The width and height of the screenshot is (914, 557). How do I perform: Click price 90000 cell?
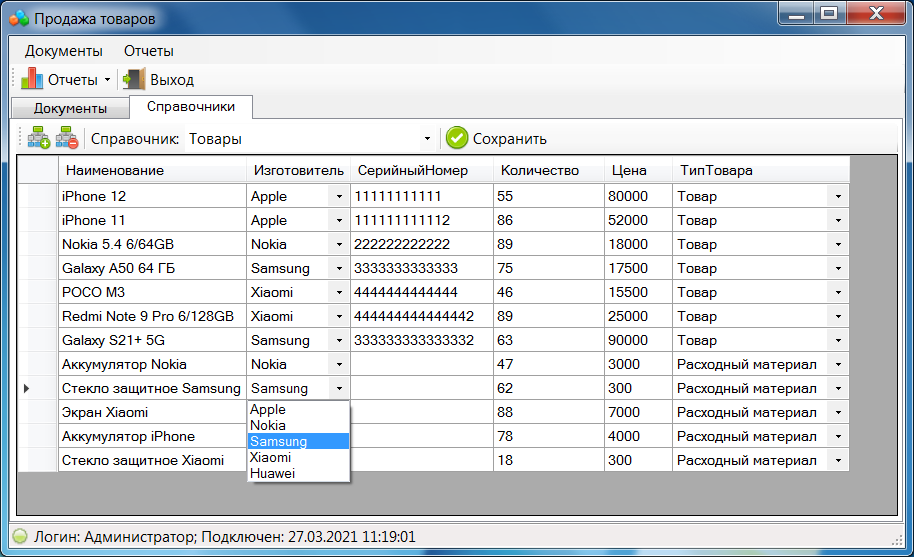click(x=638, y=340)
